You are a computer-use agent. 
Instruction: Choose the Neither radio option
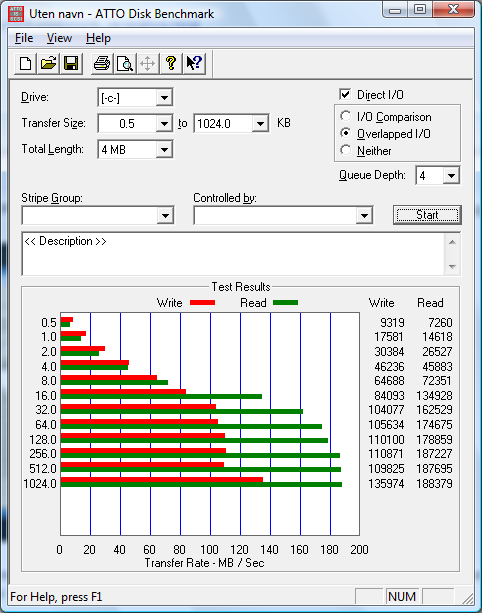click(x=346, y=150)
